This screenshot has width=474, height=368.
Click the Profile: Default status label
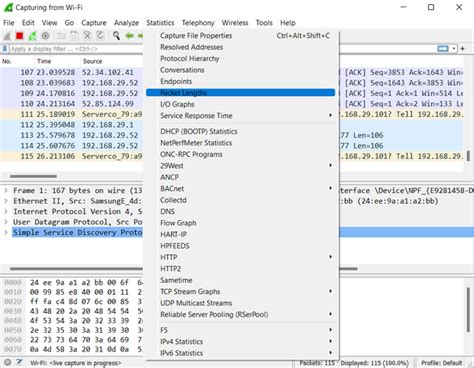(x=442, y=363)
